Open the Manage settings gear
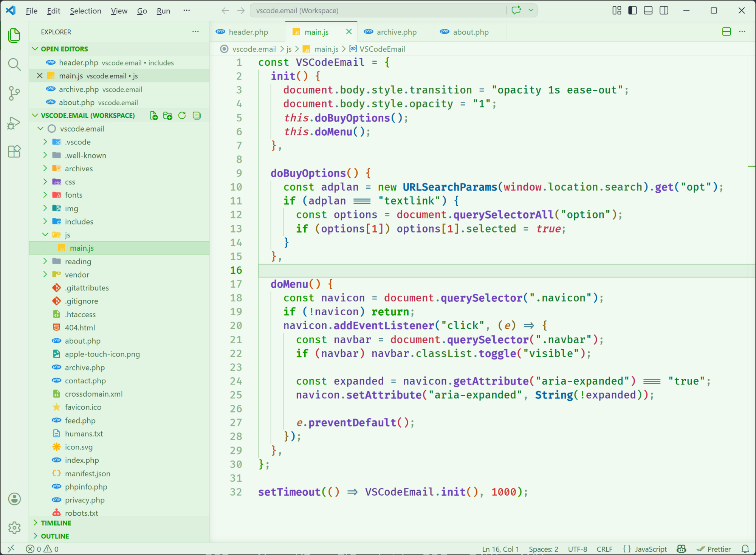Viewport: 756px width, 555px height. pos(14,528)
